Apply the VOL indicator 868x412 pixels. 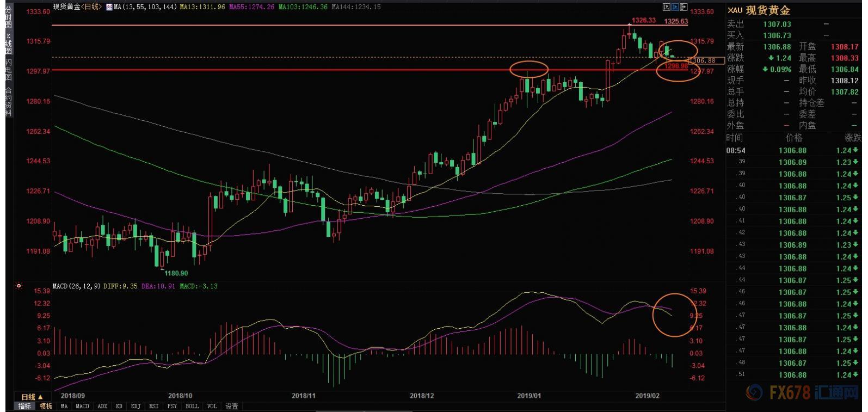[x=212, y=407]
